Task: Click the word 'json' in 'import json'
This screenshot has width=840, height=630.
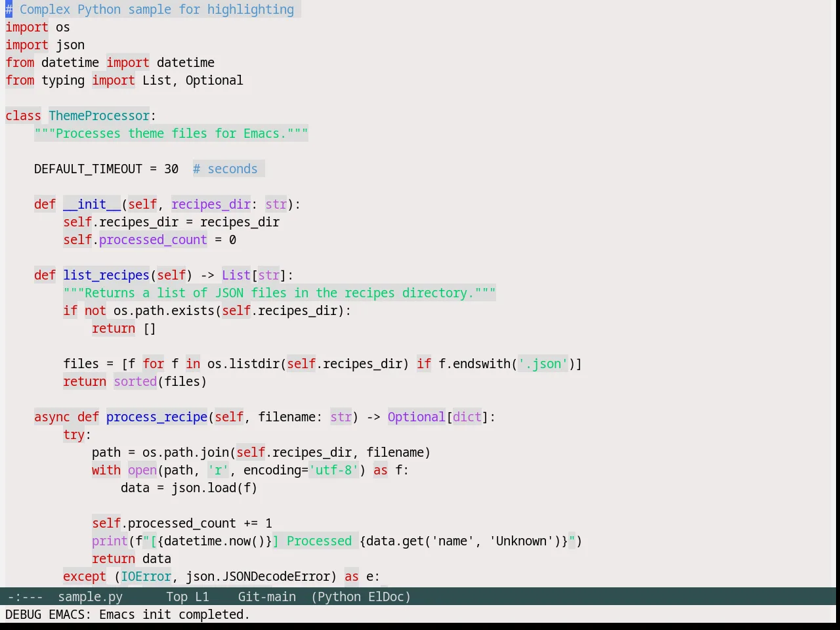Action: (70, 45)
